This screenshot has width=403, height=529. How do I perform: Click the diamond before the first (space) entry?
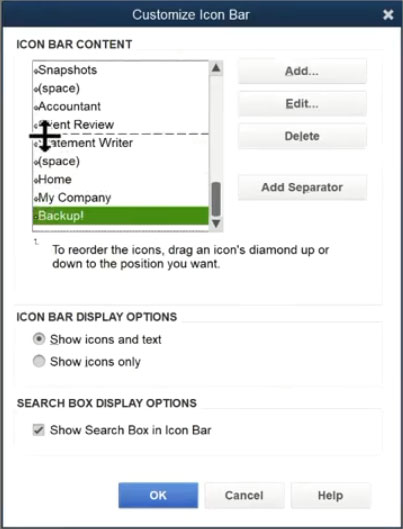coord(36,89)
